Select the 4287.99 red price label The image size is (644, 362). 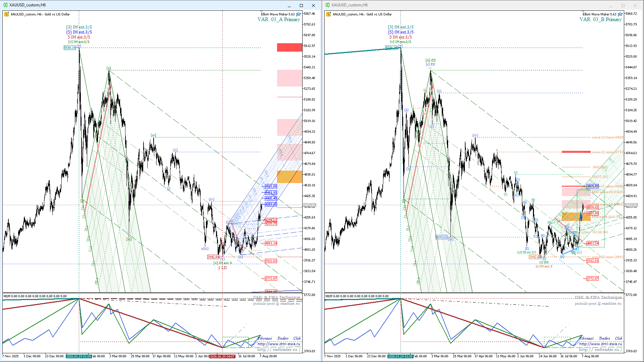coord(593,214)
